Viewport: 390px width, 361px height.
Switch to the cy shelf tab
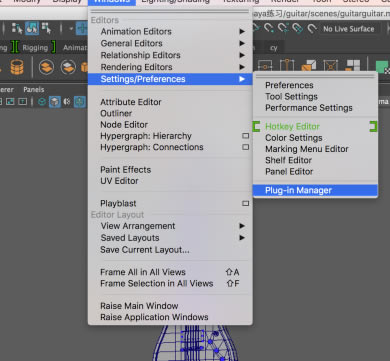[274, 48]
